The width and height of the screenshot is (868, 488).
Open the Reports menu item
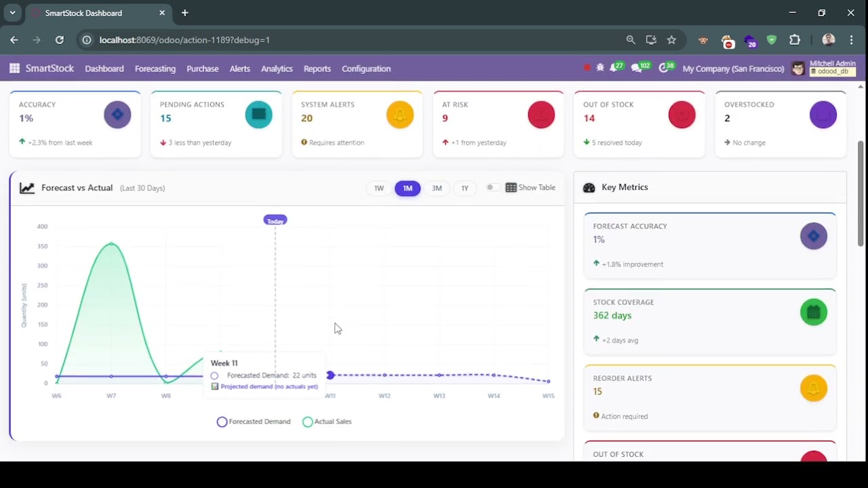[317, 68]
